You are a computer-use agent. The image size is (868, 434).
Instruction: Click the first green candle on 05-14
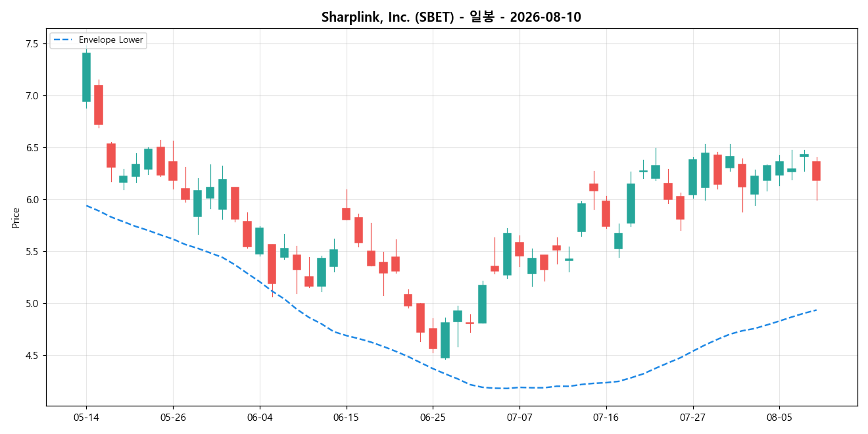(86, 77)
